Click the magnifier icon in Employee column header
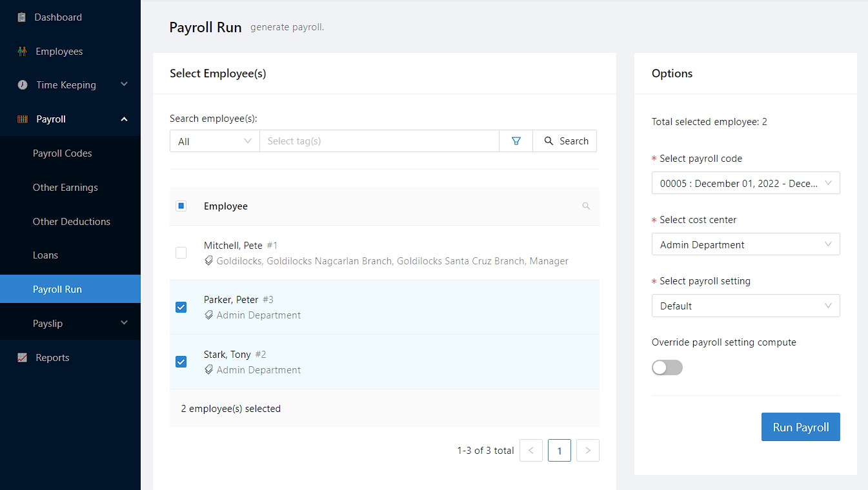The image size is (868, 490). pos(586,206)
